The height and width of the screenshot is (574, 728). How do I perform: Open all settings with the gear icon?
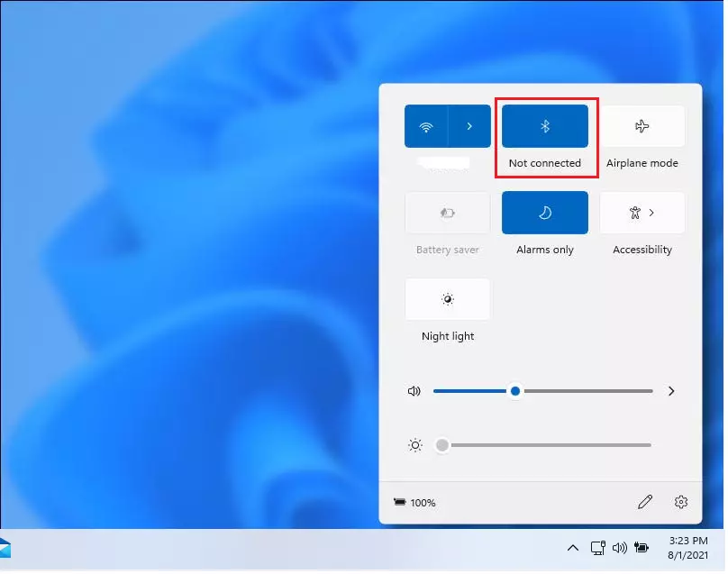(x=680, y=502)
